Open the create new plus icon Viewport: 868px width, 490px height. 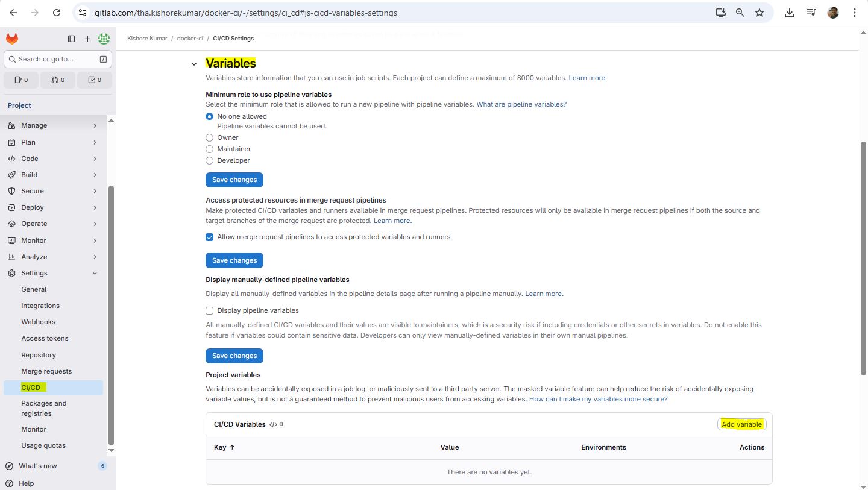[x=87, y=39]
